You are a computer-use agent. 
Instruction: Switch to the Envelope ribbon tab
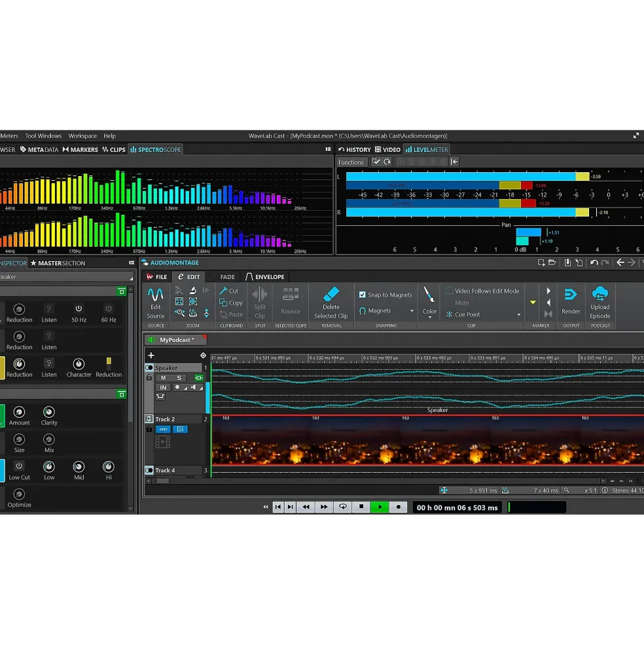pyautogui.click(x=265, y=277)
